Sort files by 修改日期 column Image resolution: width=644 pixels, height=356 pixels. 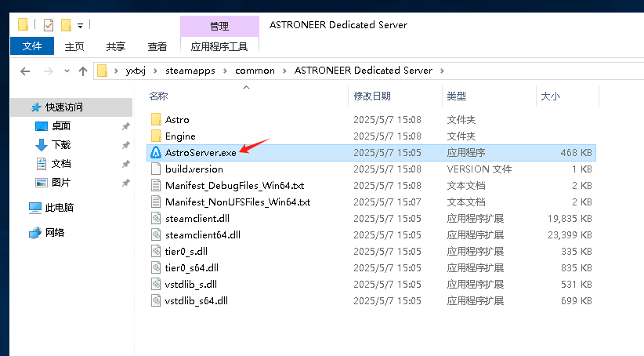click(372, 96)
